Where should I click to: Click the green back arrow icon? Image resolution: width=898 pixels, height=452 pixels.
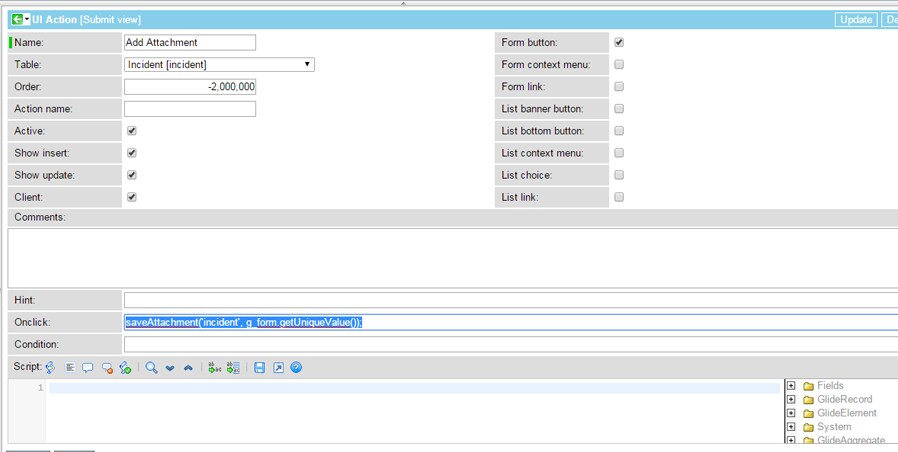coord(17,19)
